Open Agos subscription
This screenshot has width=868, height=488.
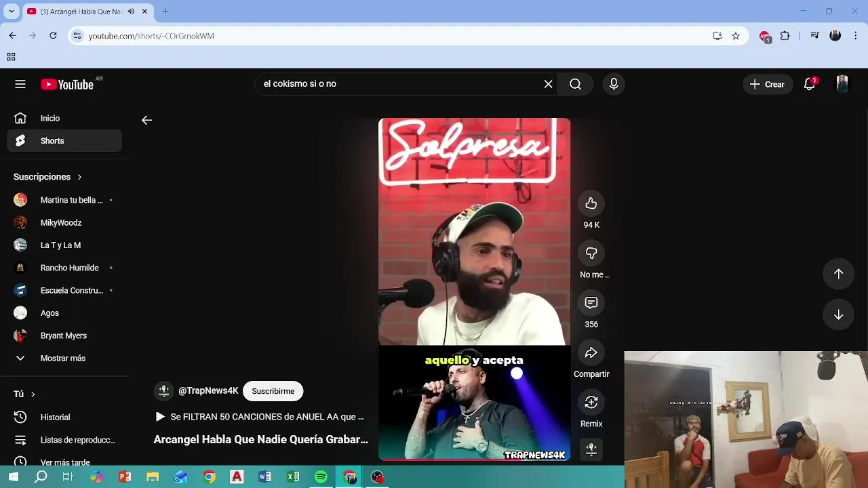point(64,313)
